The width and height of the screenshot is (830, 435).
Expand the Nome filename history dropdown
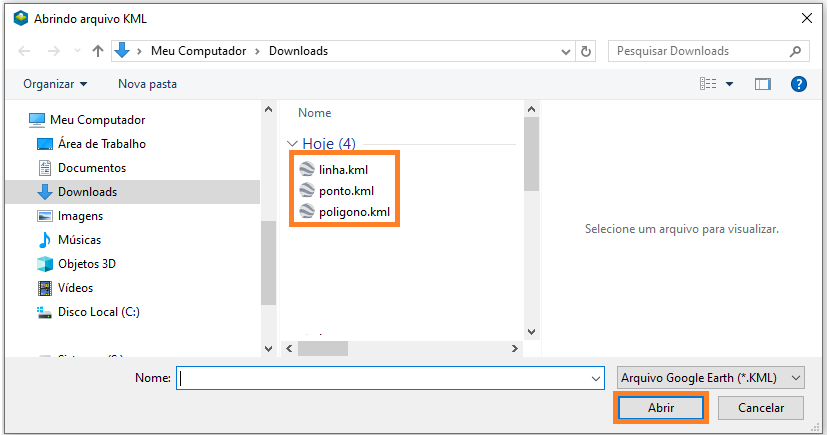pos(596,378)
